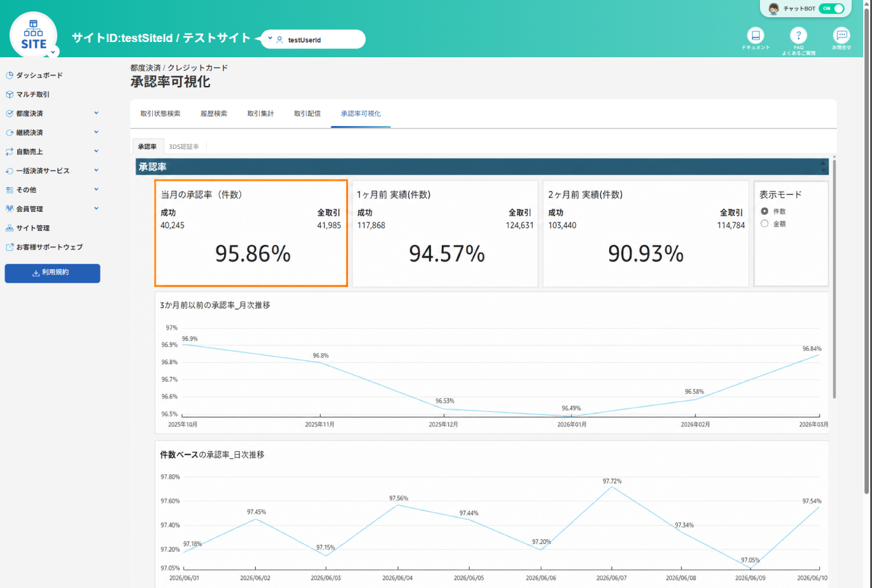
Task: Click the scroll arrows on 承認率 header
Action: [824, 167]
